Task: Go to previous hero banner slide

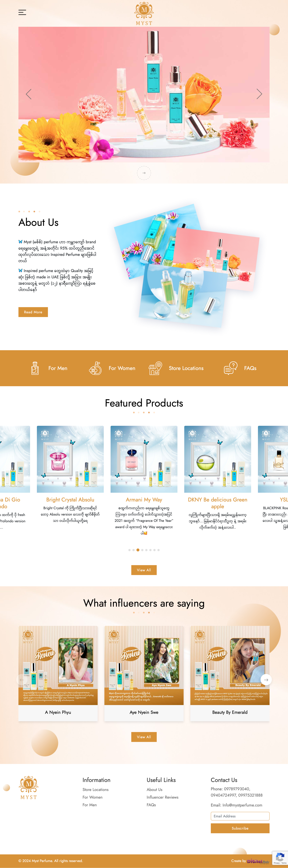Action: (29, 94)
